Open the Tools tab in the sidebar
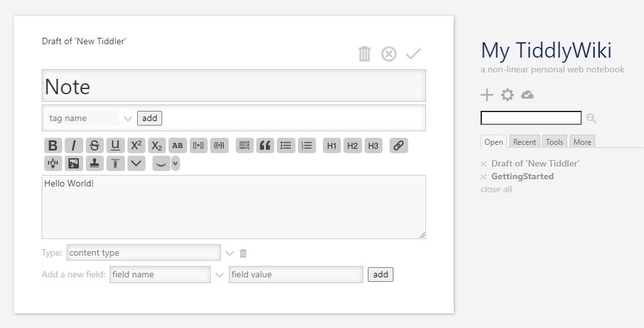This screenshot has width=644, height=328. click(554, 142)
